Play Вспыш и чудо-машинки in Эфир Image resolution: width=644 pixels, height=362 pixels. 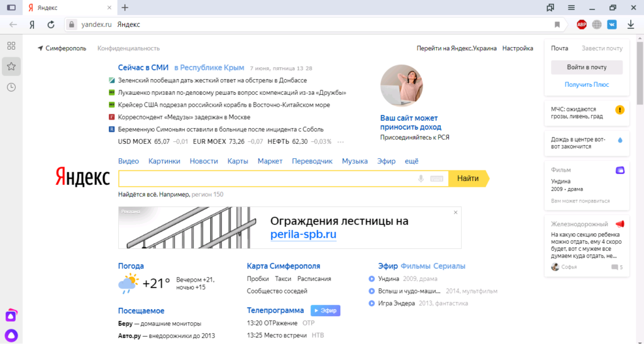(x=372, y=291)
